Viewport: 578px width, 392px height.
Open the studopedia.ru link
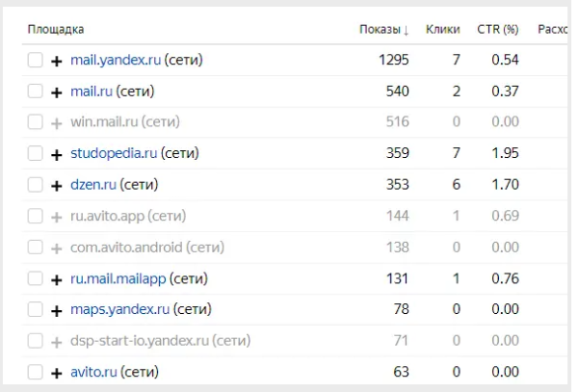pyautogui.click(x=114, y=154)
